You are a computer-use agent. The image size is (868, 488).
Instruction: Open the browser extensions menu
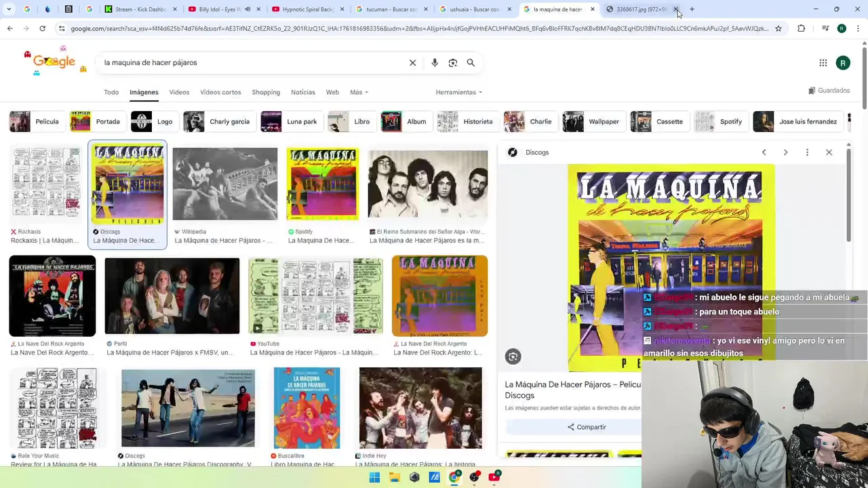pyautogui.click(x=802, y=28)
